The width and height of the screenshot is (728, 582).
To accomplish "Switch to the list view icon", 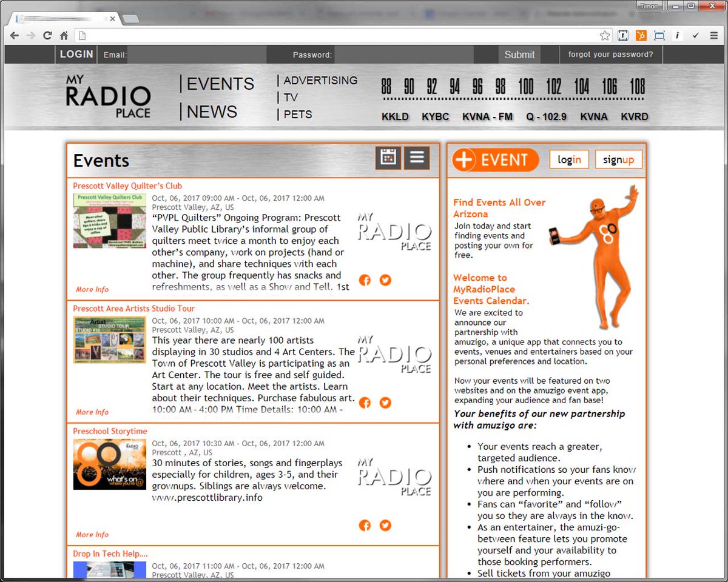I will [417, 158].
